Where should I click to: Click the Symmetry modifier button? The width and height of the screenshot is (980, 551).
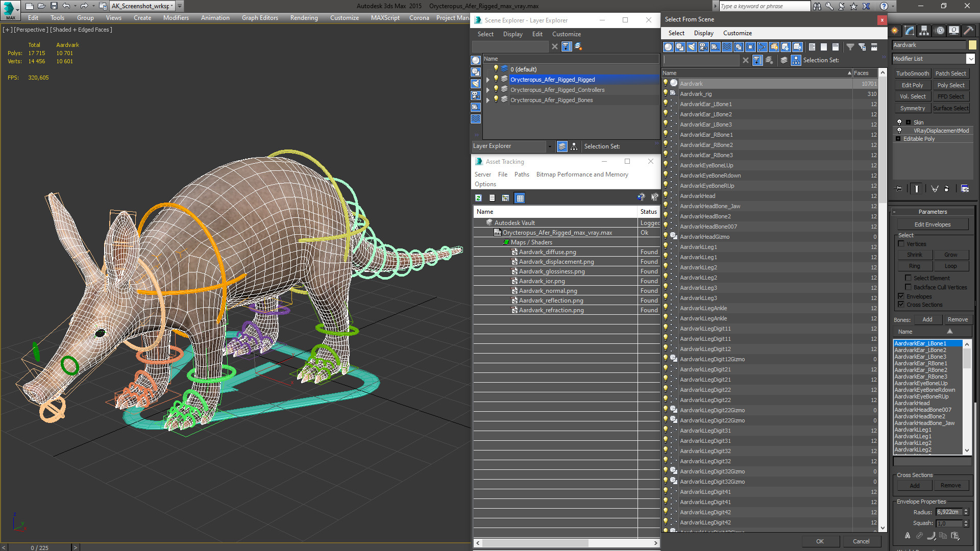tap(912, 108)
